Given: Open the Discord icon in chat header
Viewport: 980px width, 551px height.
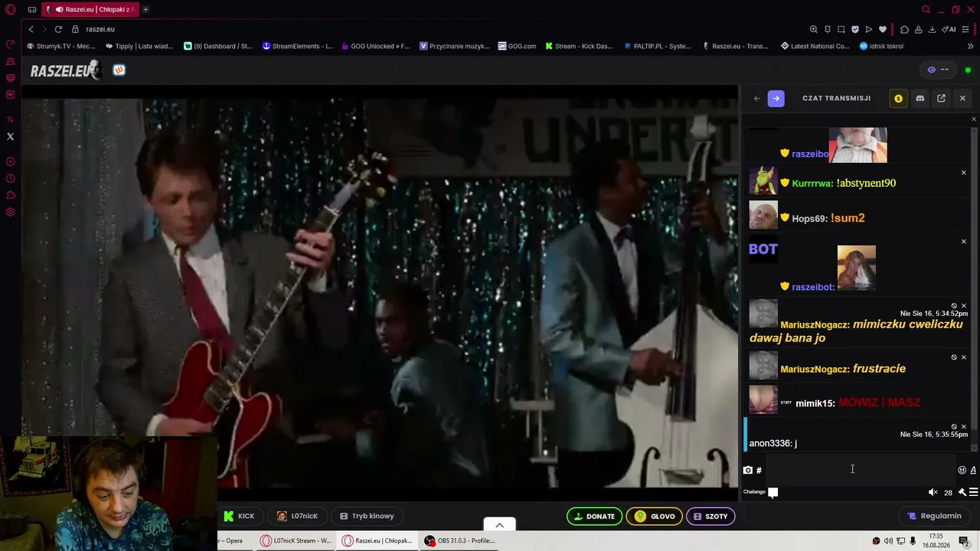Looking at the screenshot, I should (920, 98).
